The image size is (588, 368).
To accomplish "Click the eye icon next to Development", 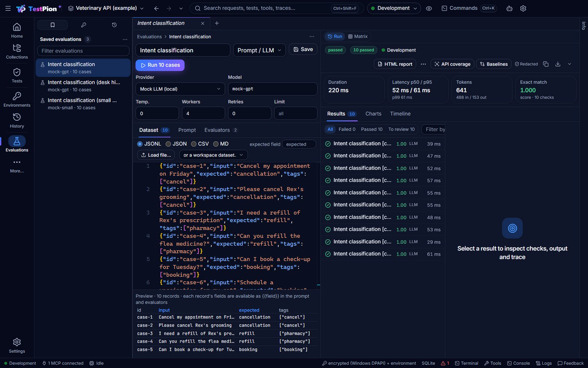I will (x=429, y=8).
